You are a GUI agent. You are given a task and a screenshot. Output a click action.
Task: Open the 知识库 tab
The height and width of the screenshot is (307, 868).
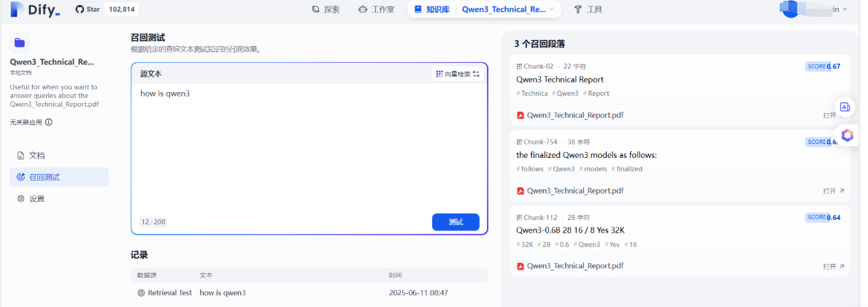click(x=431, y=10)
